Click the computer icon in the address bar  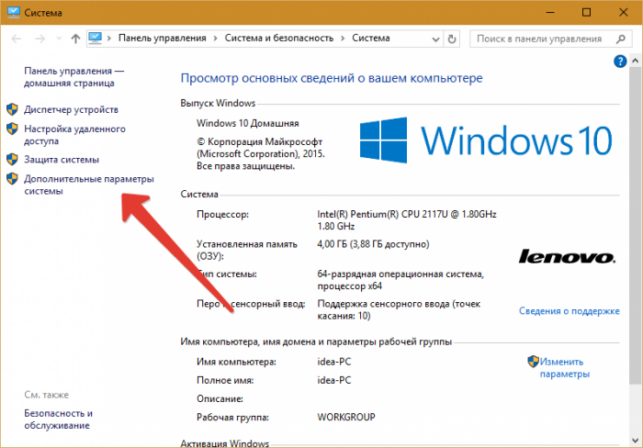95,38
